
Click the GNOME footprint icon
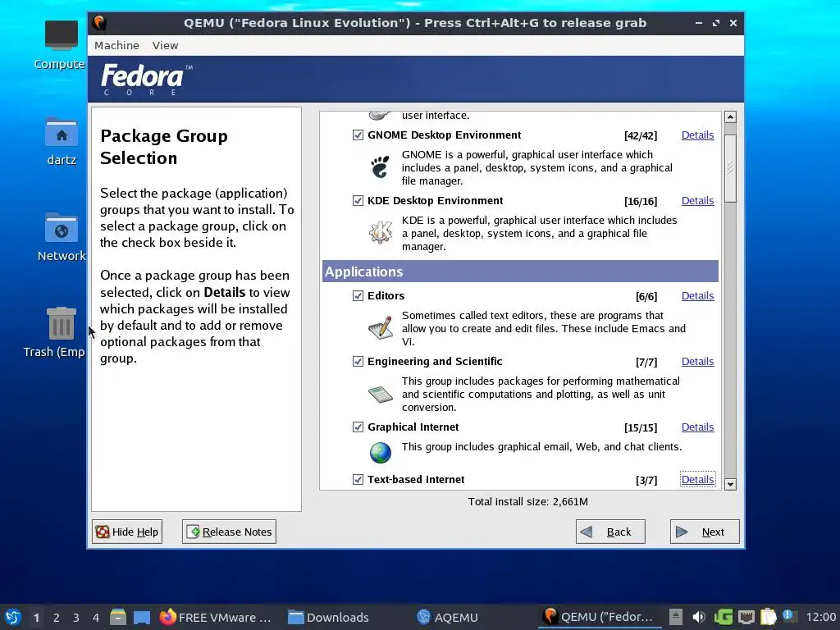381,167
